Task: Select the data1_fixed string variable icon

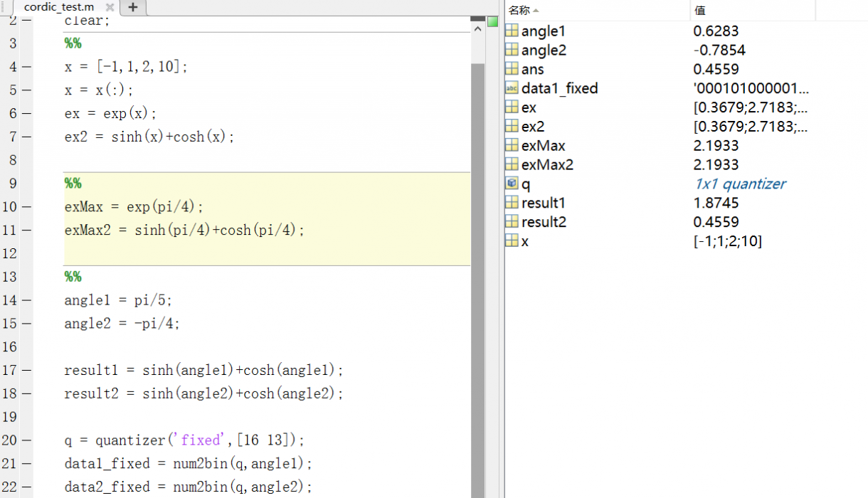Action: [512, 88]
